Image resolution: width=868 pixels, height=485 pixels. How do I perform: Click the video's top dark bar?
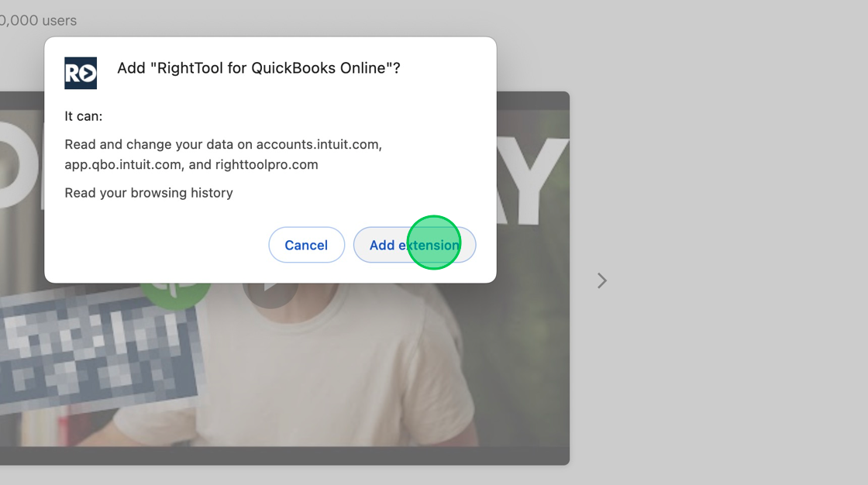pos(532,101)
